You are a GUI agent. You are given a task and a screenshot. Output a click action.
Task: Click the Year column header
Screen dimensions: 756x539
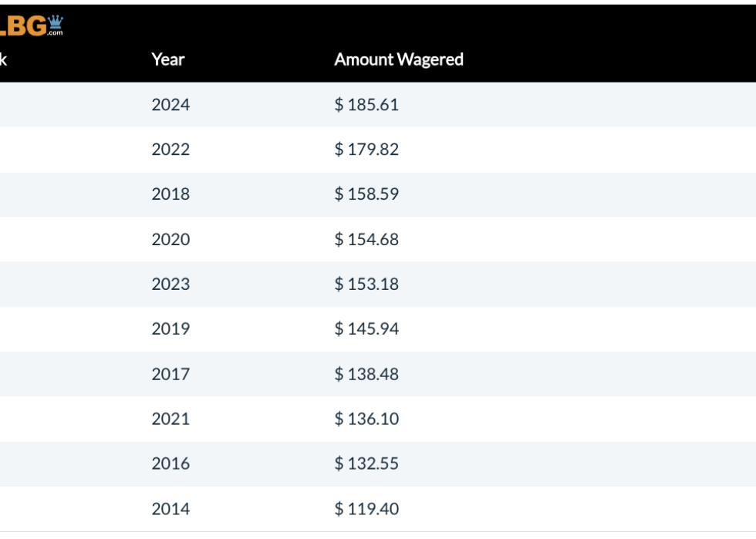(x=167, y=59)
